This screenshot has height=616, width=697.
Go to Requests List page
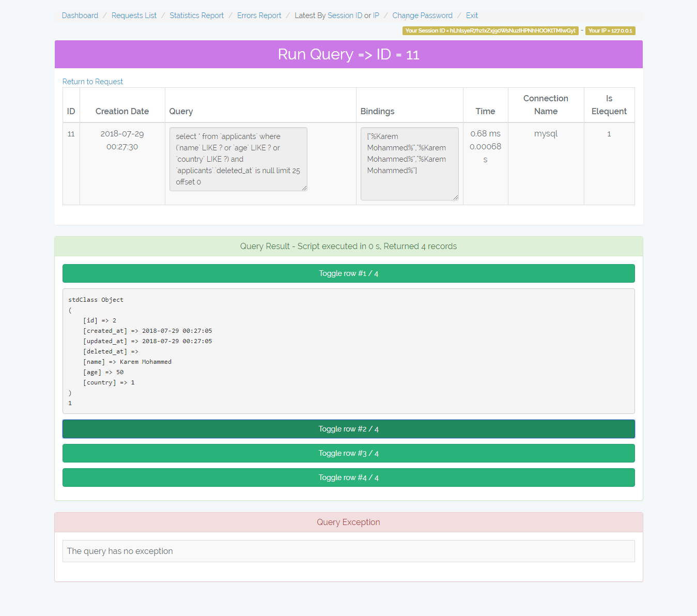pyautogui.click(x=134, y=16)
